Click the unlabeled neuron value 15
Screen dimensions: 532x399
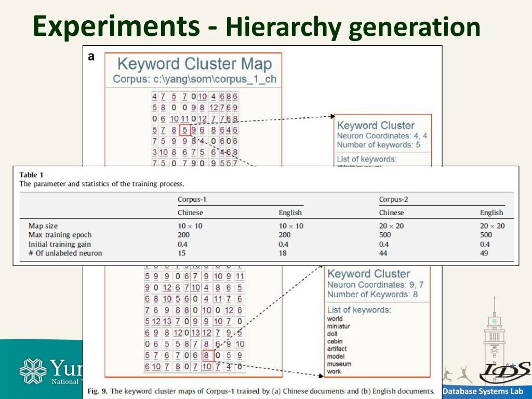[x=181, y=253]
